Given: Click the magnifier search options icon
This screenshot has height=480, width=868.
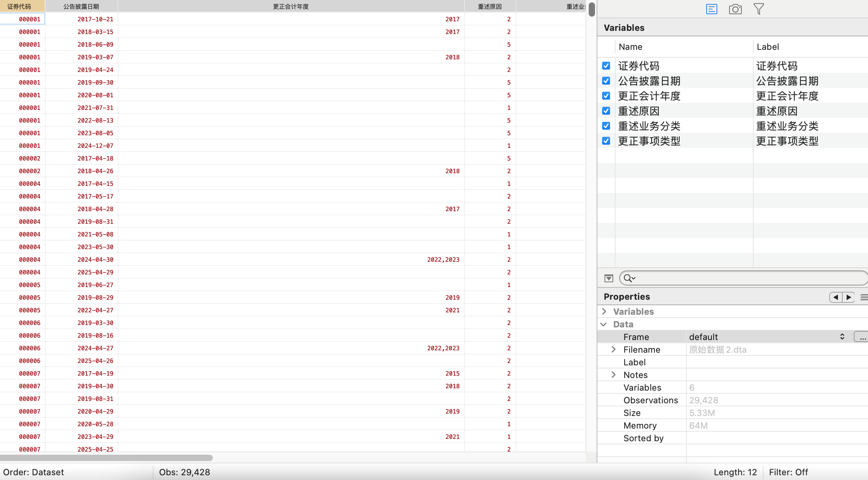Looking at the screenshot, I should (x=629, y=278).
